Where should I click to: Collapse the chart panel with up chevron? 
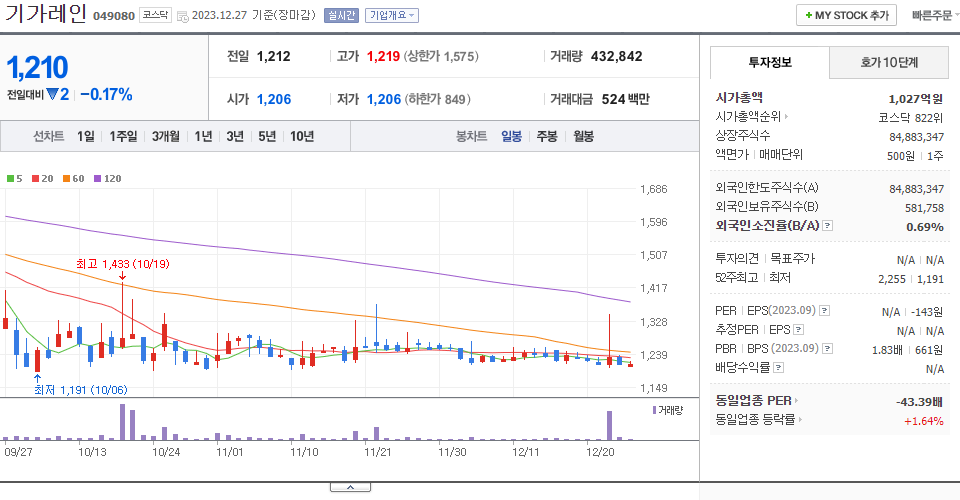(x=350, y=487)
